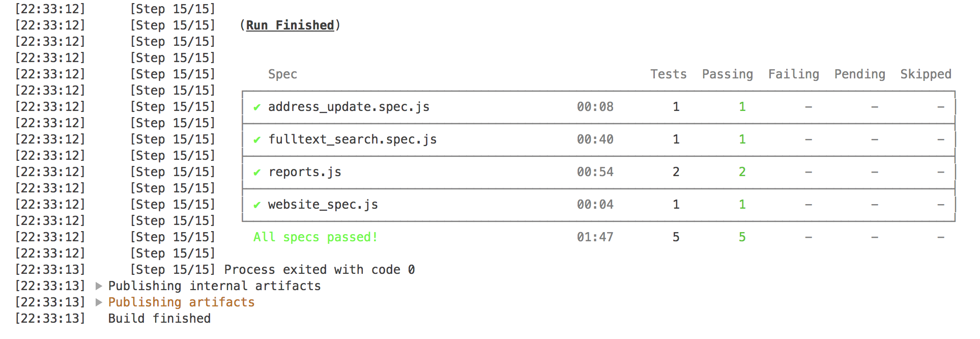The width and height of the screenshot is (980, 339).
Task: Select the fulltext_search.spec.js file name
Action: pyautogui.click(x=352, y=139)
